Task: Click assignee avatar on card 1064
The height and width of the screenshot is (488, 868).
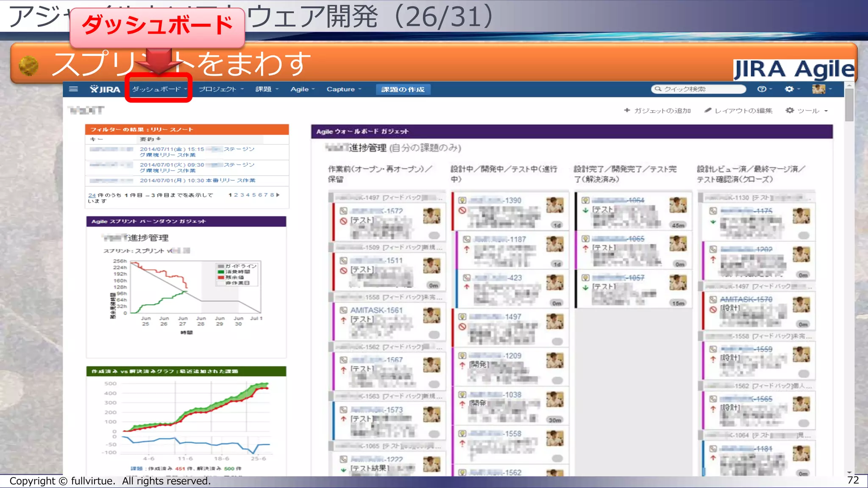Action: click(x=678, y=205)
